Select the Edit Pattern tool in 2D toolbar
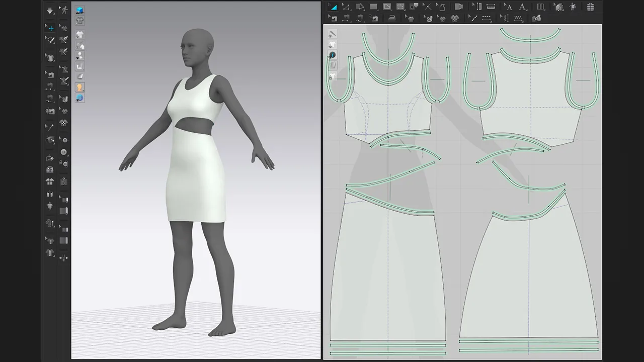 [333, 7]
